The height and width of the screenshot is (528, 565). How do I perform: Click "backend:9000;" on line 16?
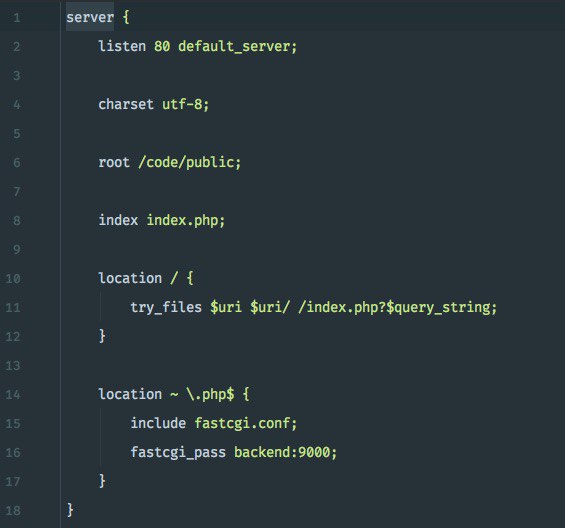coord(285,452)
